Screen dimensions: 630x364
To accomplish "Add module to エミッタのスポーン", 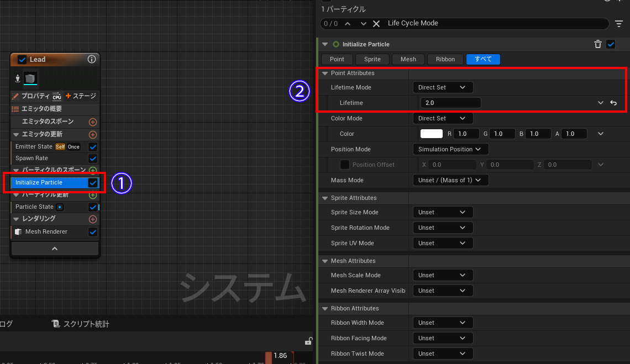I will (x=93, y=122).
